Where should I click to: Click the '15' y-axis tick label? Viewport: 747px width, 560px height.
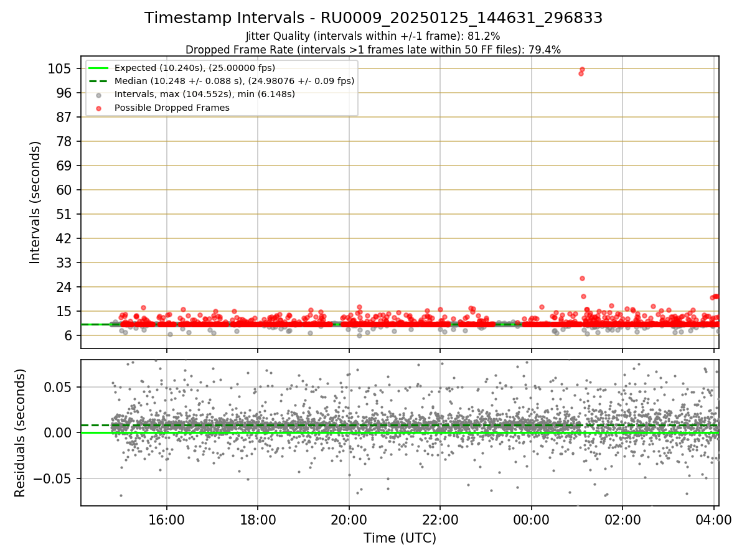pyautogui.click(x=65, y=311)
